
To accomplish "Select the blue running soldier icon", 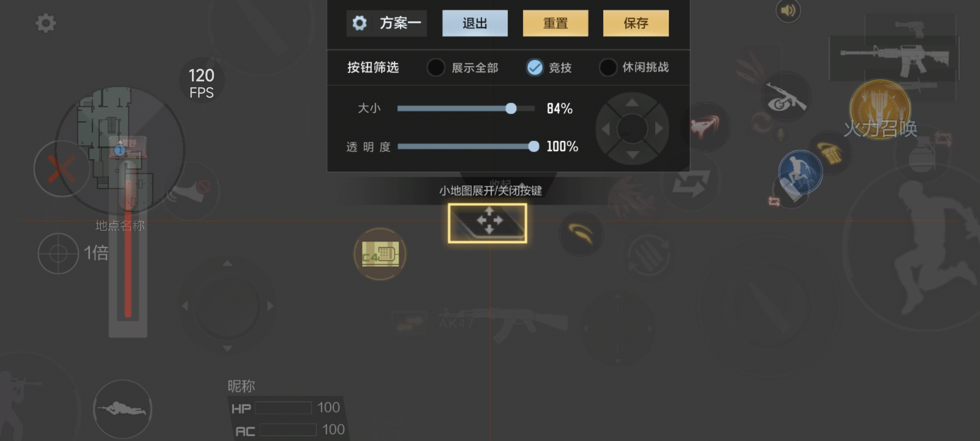I will (x=800, y=172).
